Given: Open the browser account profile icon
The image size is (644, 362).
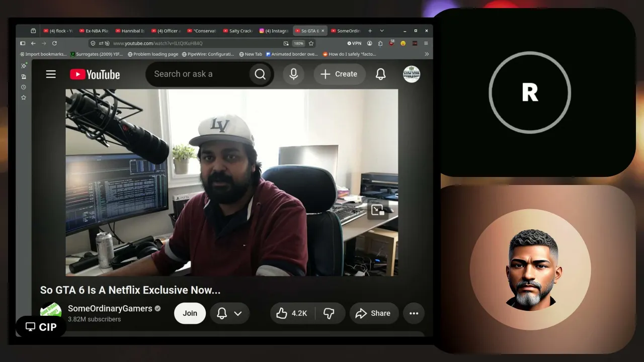Looking at the screenshot, I should pos(370,43).
